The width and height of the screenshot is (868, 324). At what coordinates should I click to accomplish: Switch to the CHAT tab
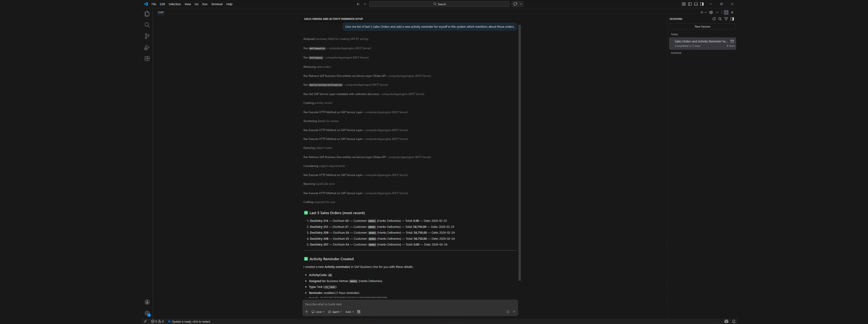[161, 12]
